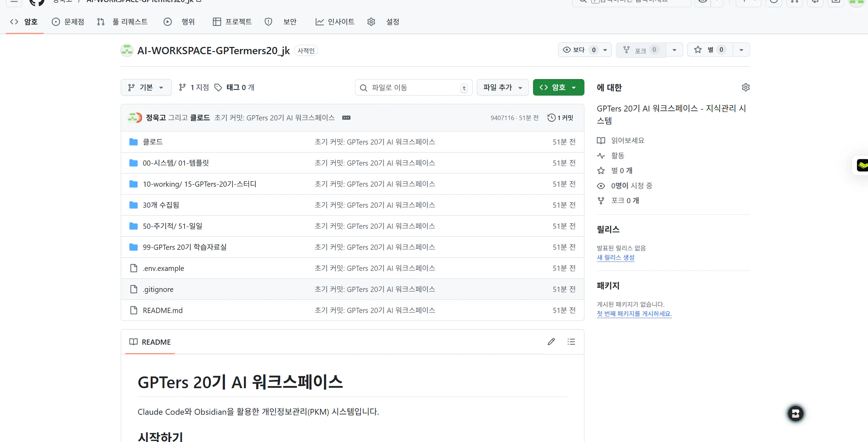Viewport: 868px width, 442px height.
Task: Click file icon of README.md
Action: tap(134, 310)
